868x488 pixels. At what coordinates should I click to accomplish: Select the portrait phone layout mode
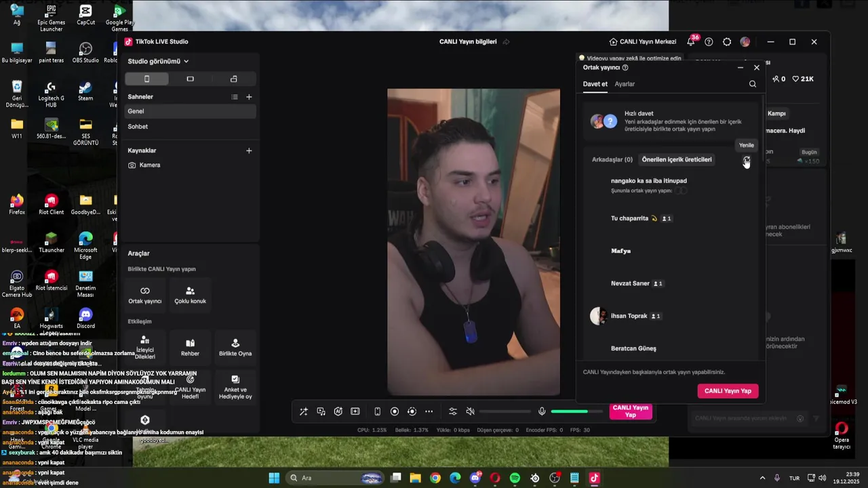(146, 79)
